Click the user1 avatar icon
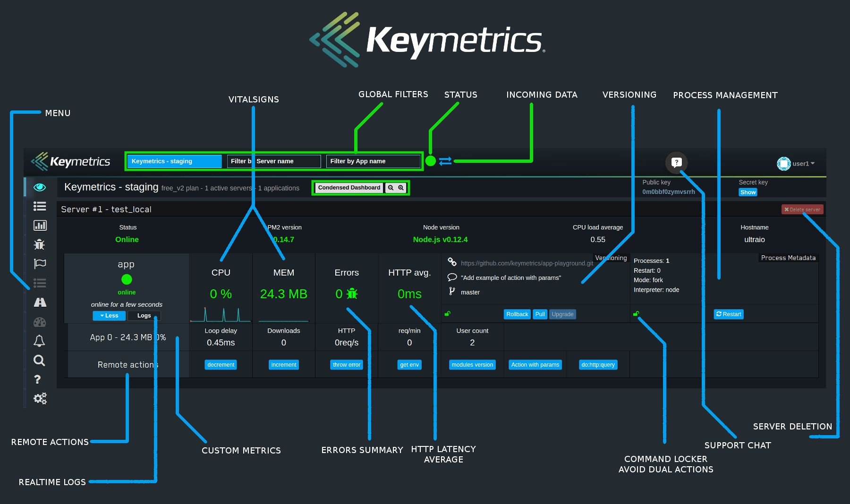850x504 pixels. tap(784, 164)
